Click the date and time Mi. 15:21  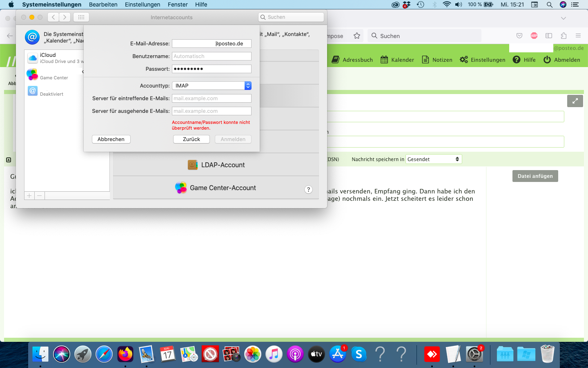pos(512,4)
